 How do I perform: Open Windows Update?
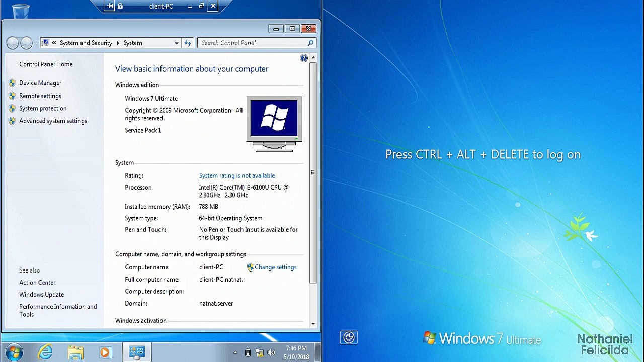point(41,295)
